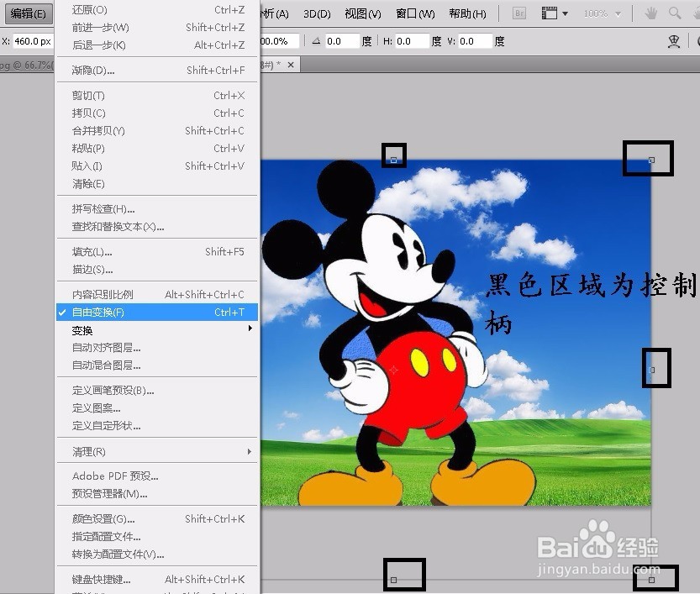Image resolution: width=700 pixels, height=594 pixels.
Task: Select checked 自由变换(F) free transform item
Action: click(x=157, y=313)
